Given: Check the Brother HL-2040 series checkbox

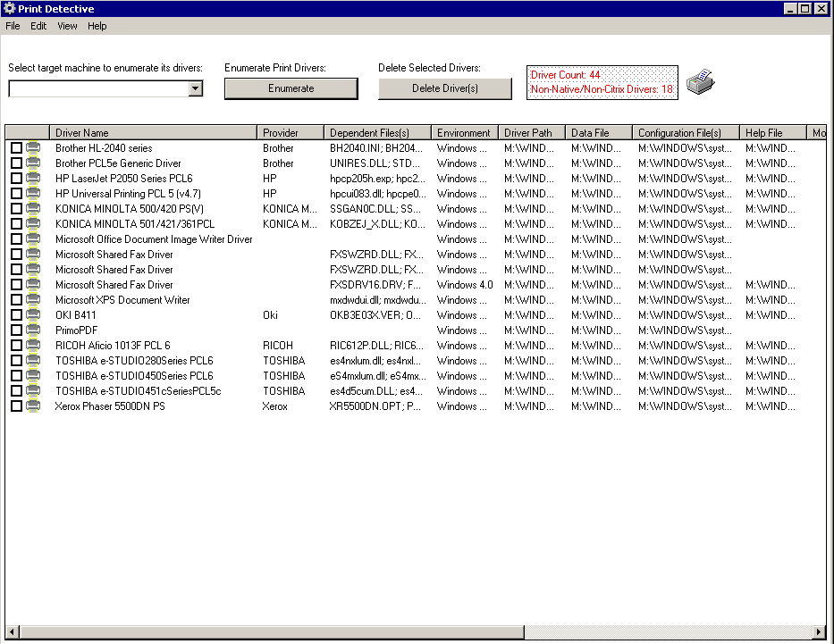Looking at the screenshot, I should point(16,147).
